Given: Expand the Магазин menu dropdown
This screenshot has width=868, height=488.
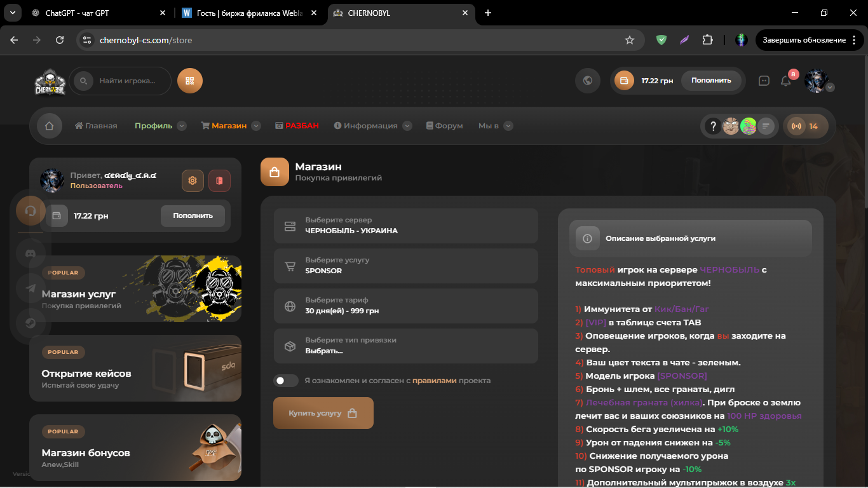Looking at the screenshot, I should (256, 126).
